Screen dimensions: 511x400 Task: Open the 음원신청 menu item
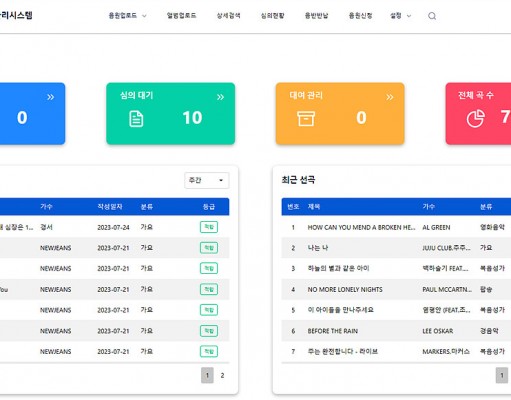click(x=360, y=16)
